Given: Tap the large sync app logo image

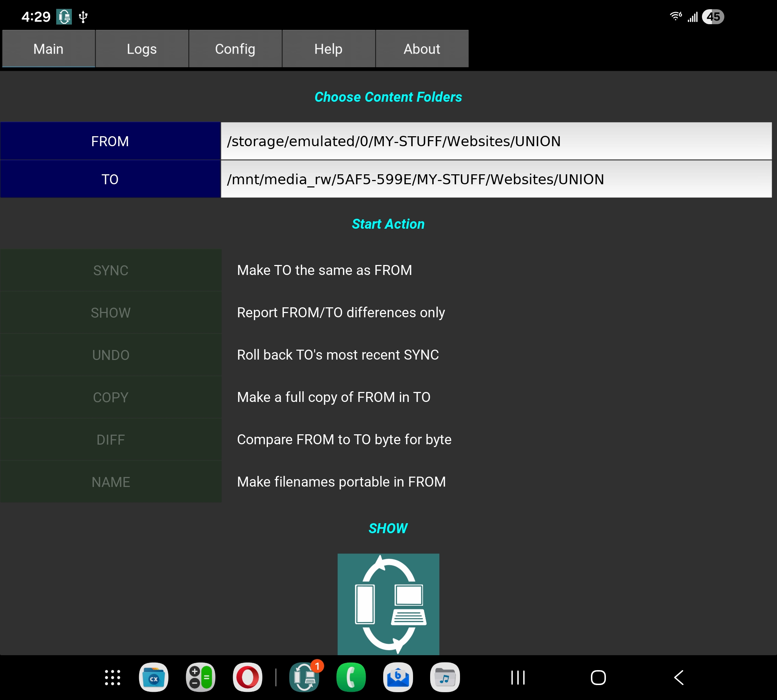Looking at the screenshot, I should click(388, 604).
